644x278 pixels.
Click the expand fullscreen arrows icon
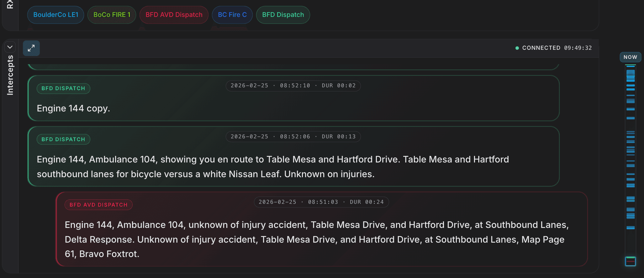(x=31, y=48)
